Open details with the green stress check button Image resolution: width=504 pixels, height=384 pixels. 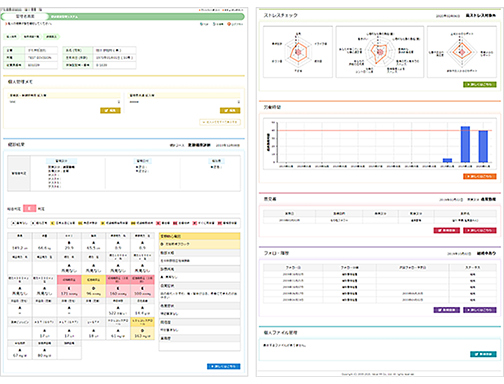pyautogui.click(x=480, y=84)
